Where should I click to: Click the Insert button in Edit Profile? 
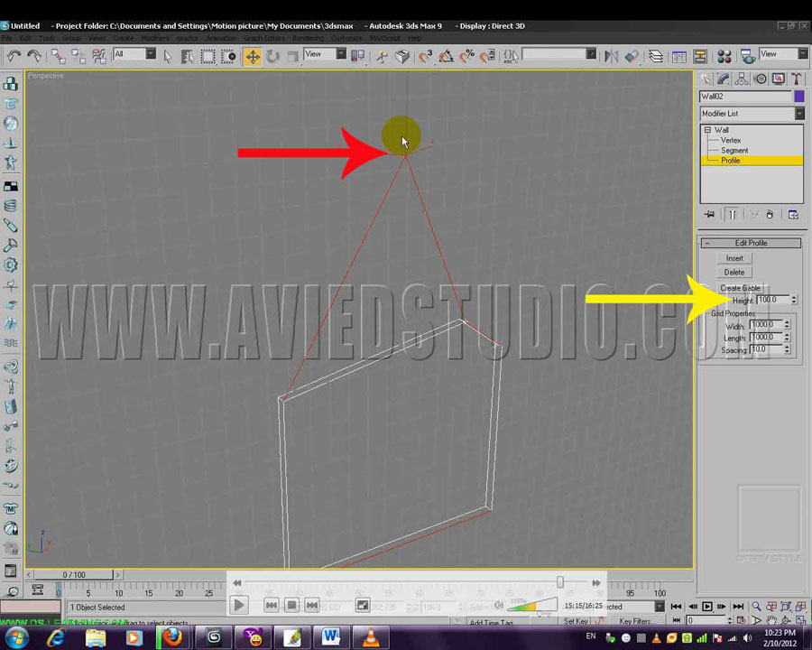coord(734,258)
